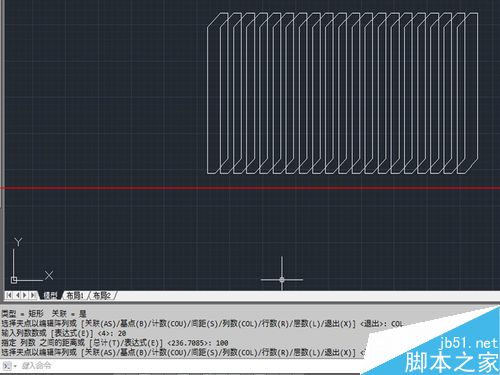Image resolution: width=500 pixels, height=375 pixels.
Task: Click the '输入列数数或 [表达式(E)] <4>: 20' line
Action: (x=64, y=333)
